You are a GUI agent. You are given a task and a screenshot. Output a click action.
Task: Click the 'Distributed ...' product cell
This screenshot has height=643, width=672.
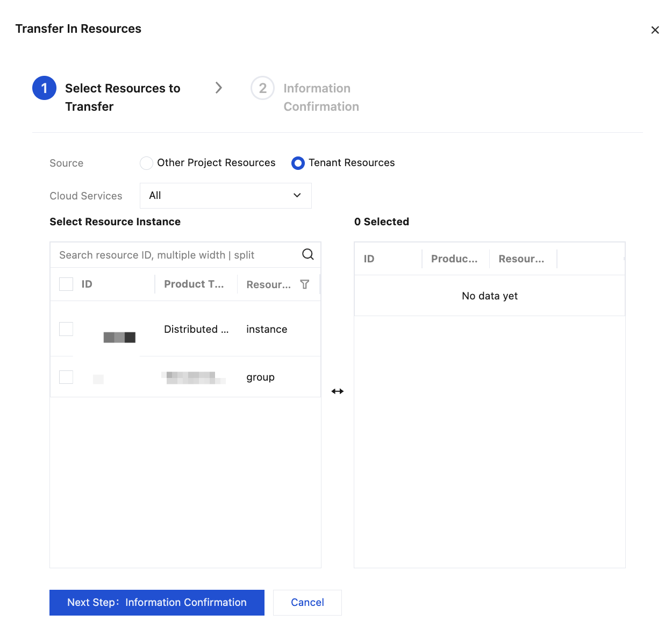pos(196,329)
